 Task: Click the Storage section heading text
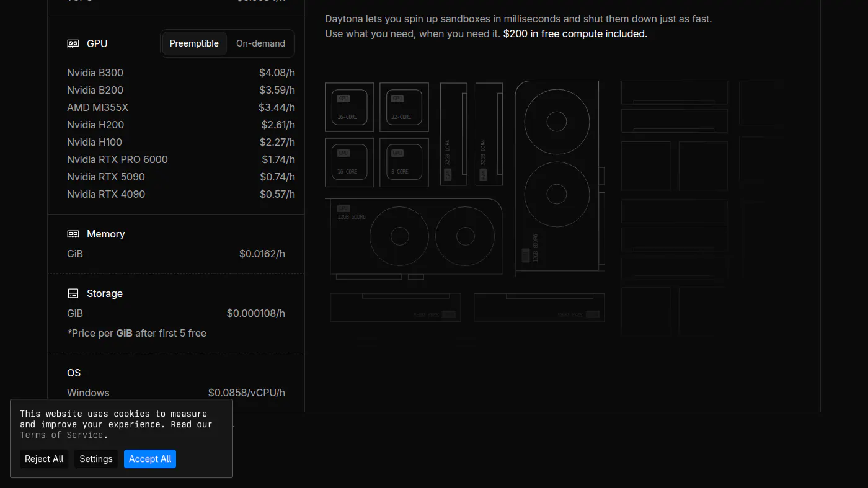click(x=105, y=293)
